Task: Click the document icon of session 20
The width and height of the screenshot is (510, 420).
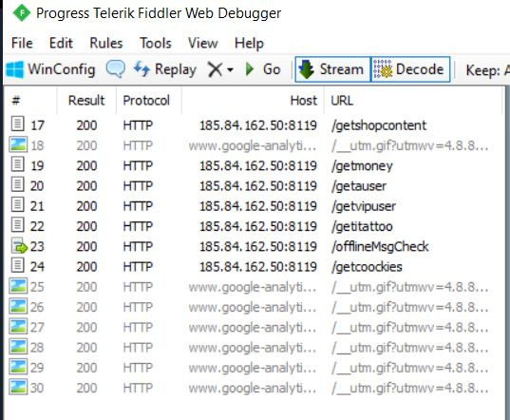Action: pos(17,184)
